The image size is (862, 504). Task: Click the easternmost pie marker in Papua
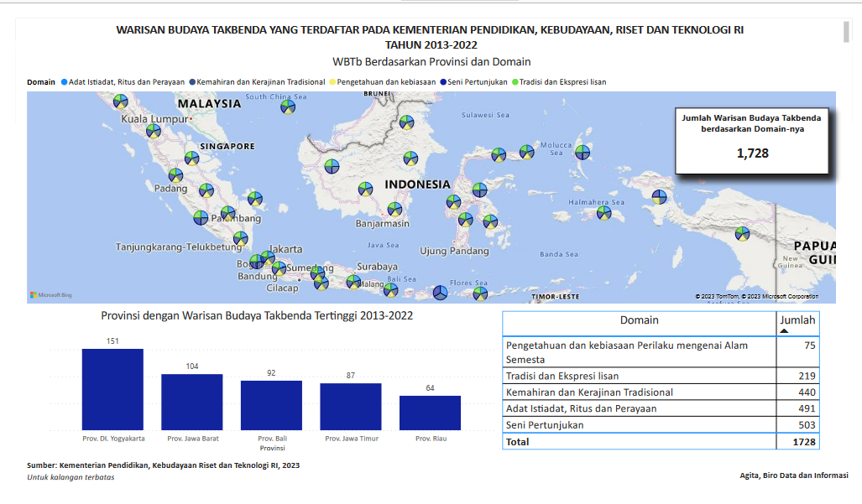(742, 233)
